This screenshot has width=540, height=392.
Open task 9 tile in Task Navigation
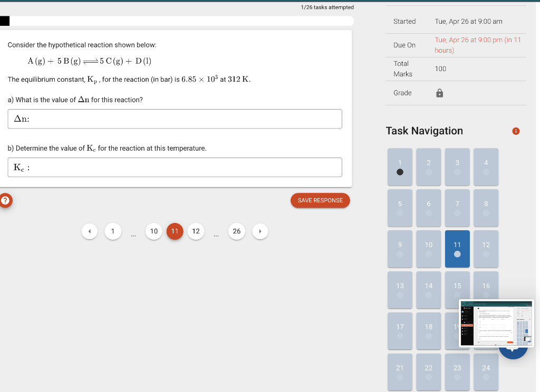pos(400,249)
